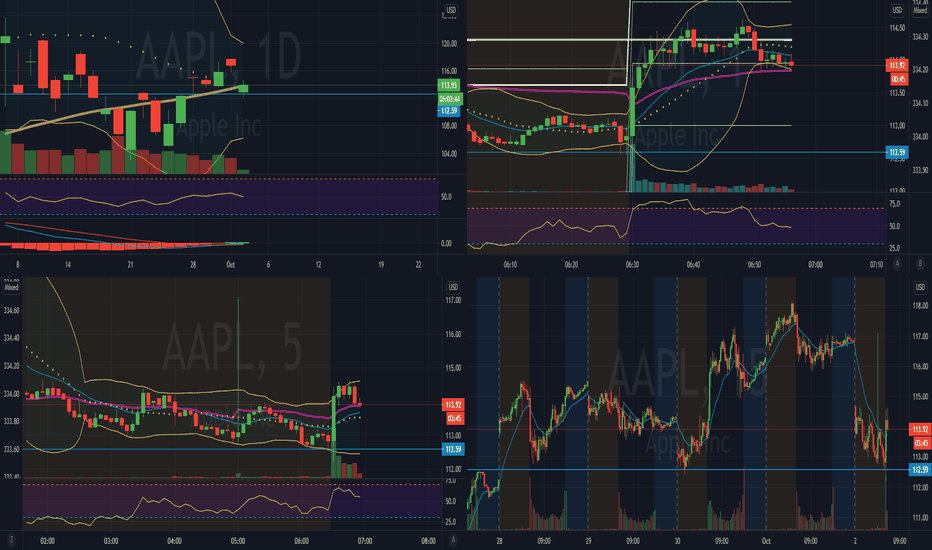Click 111.00 on the 15-minute price axis
Viewport: 932px width, 550px height.
click(x=920, y=518)
